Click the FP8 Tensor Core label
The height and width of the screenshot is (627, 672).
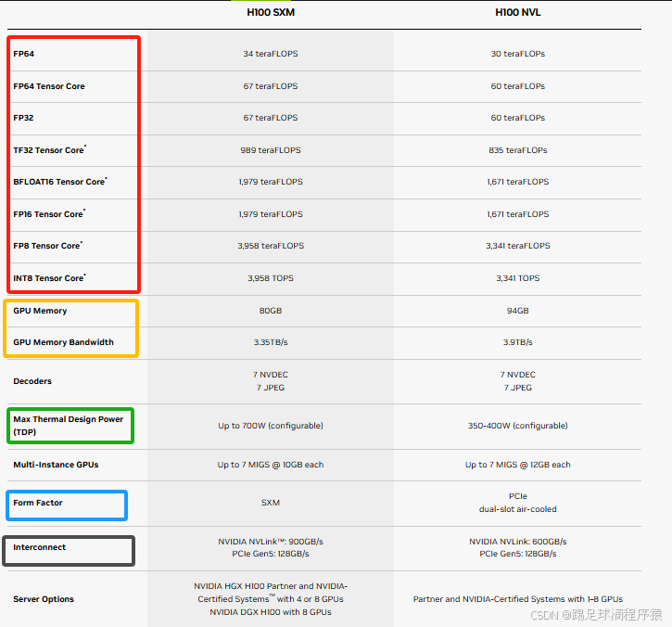(47, 245)
